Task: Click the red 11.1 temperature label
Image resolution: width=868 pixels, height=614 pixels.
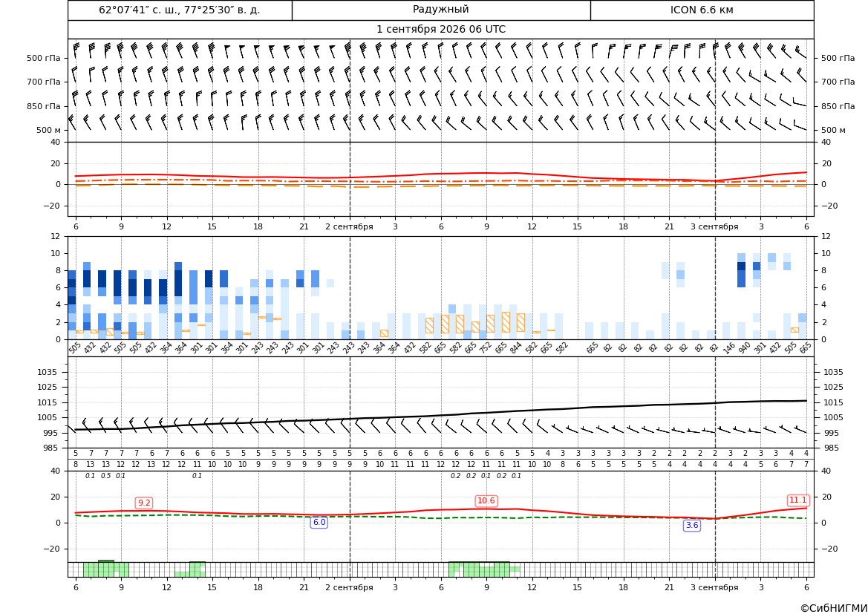Action: [x=797, y=500]
